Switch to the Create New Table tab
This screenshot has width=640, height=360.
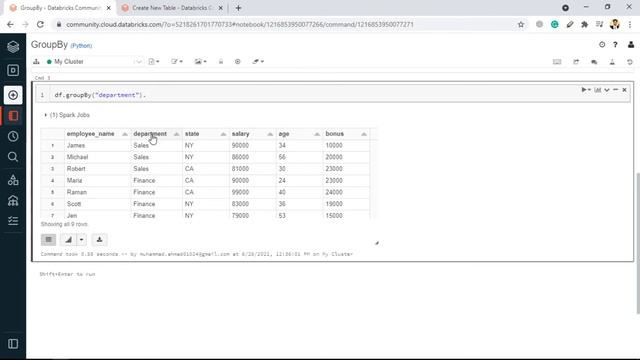(171, 8)
